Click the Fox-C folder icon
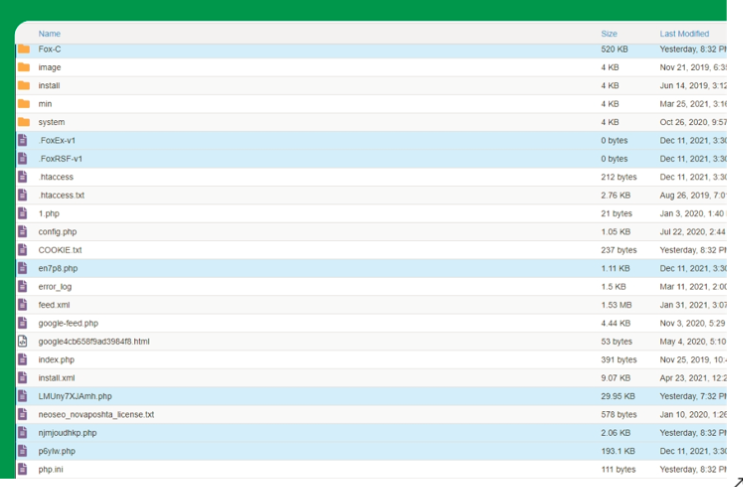Viewport: 743px width, 487px height. click(24, 49)
